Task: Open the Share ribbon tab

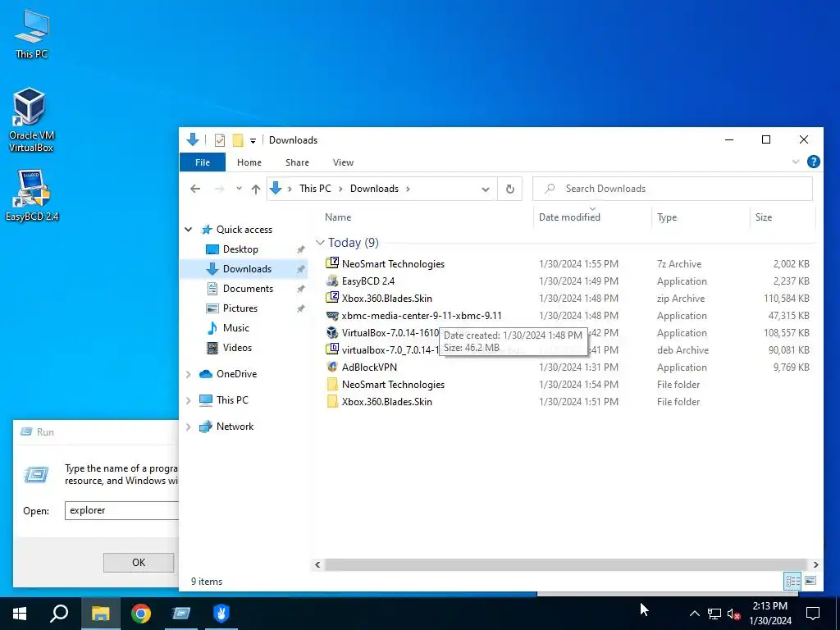Action: click(297, 162)
